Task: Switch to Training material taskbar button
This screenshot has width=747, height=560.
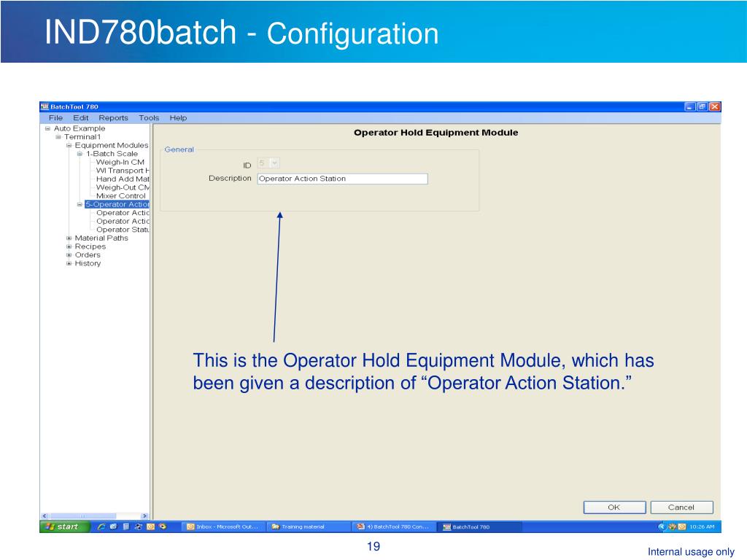Action: tap(309, 526)
